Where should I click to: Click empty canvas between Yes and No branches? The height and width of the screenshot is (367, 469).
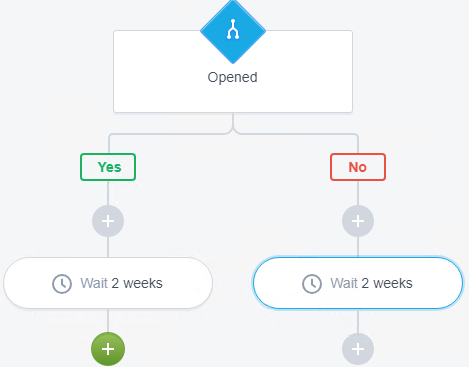click(233, 200)
